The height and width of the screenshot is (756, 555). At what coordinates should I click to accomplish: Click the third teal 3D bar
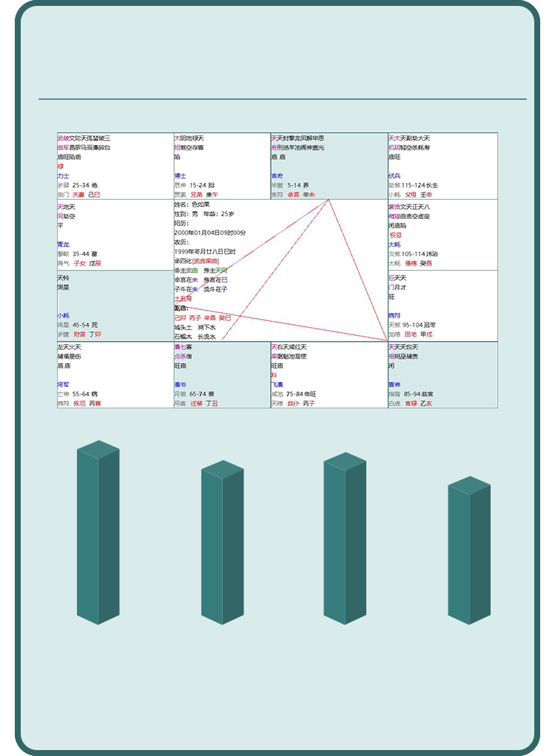pyautogui.click(x=344, y=539)
